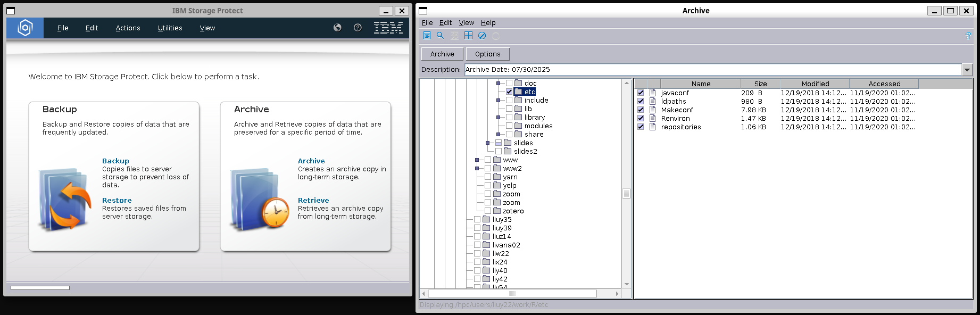
Task: Click the IBM logo in the header
Action: click(388, 28)
